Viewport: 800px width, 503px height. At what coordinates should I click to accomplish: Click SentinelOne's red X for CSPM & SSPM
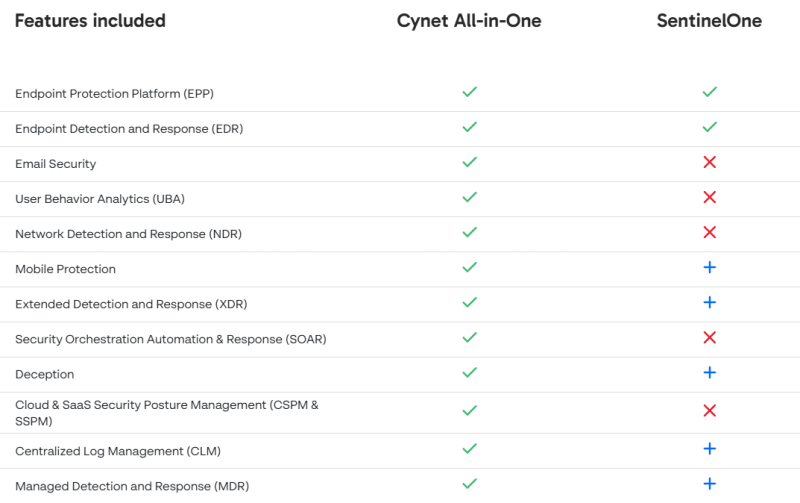[709, 410]
